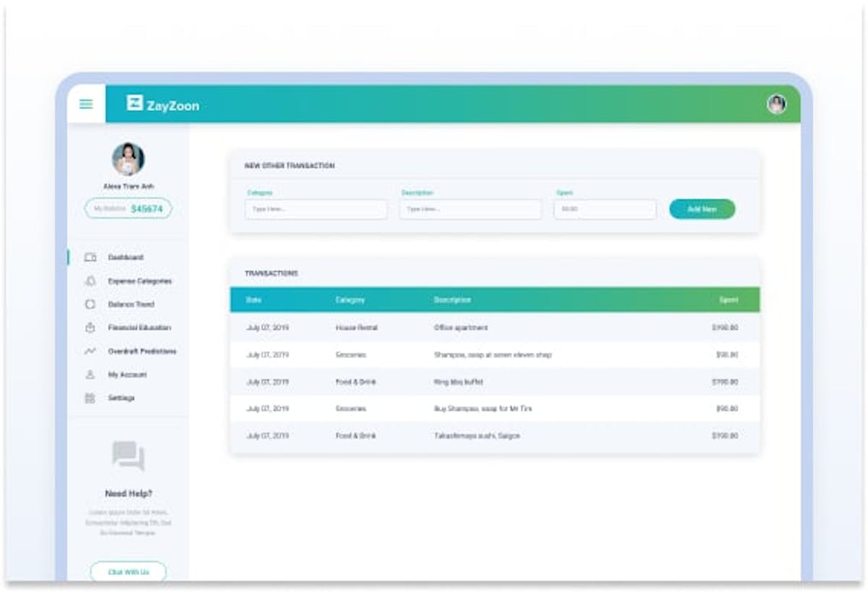The image size is (868, 593).
Task: Click the ZayZoon logo icon
Action: point(135,103)
